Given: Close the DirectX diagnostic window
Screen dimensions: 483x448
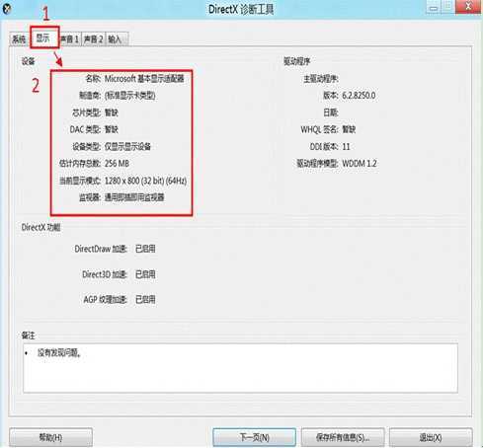Looking at the screenshot, I should coord(468,7).
